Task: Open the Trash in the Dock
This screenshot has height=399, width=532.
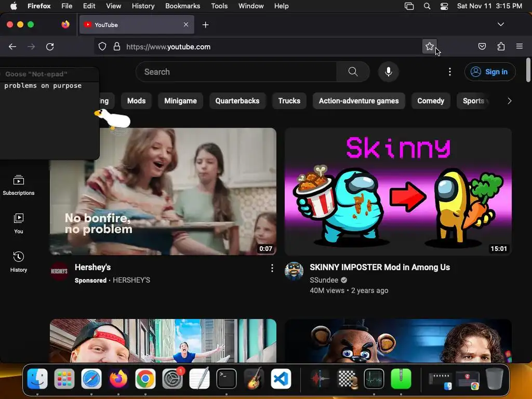Action: click(495, 379)
